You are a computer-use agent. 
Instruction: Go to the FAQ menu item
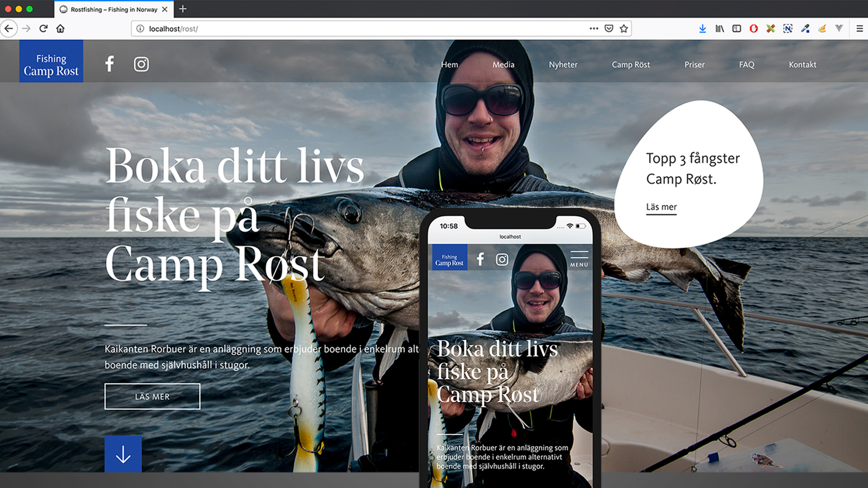coord(747,65)
